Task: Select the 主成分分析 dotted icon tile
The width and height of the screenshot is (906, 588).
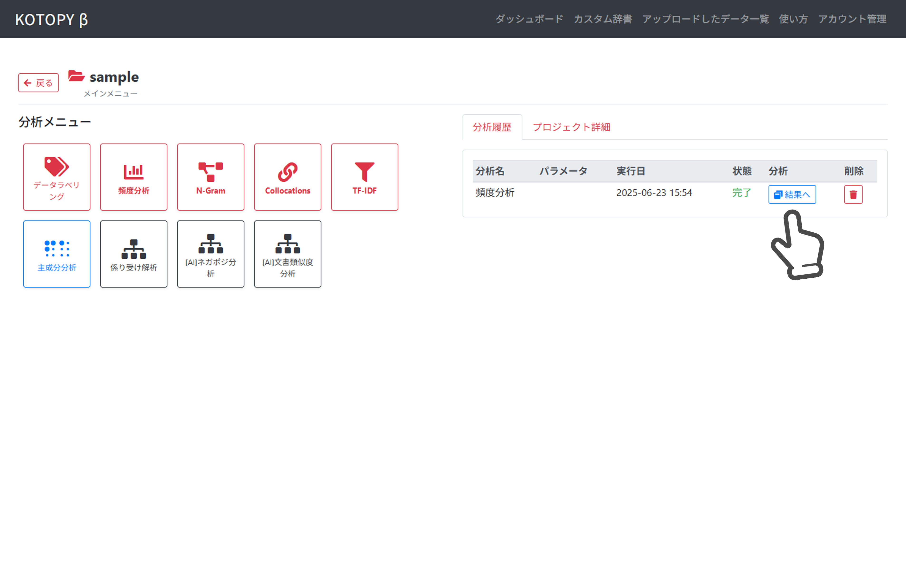Action: click(57, 254)
